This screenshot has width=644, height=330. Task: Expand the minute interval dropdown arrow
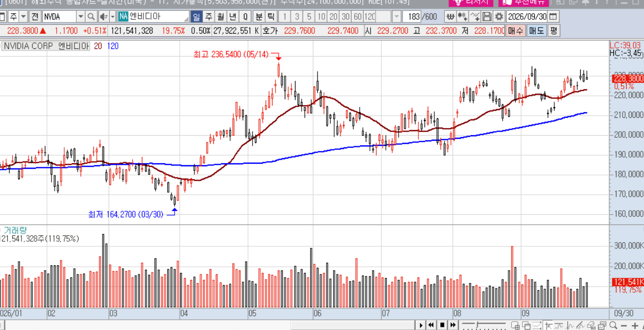coord(396,16)
